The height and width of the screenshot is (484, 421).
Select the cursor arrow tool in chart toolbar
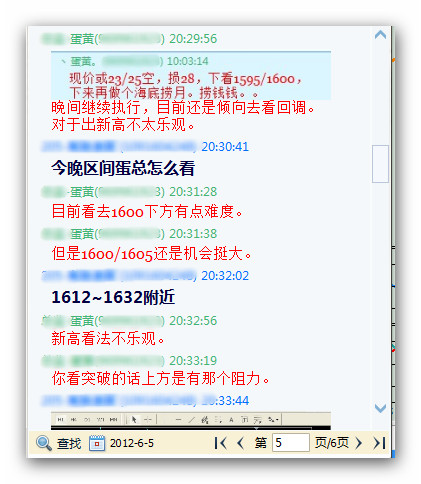[x=134, y=420]
